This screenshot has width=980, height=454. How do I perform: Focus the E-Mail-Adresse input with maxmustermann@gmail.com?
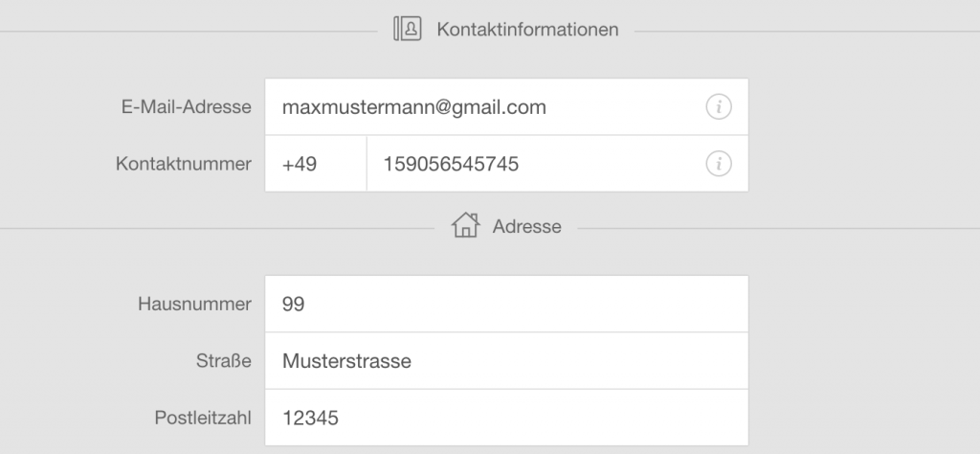pos(506,106)
